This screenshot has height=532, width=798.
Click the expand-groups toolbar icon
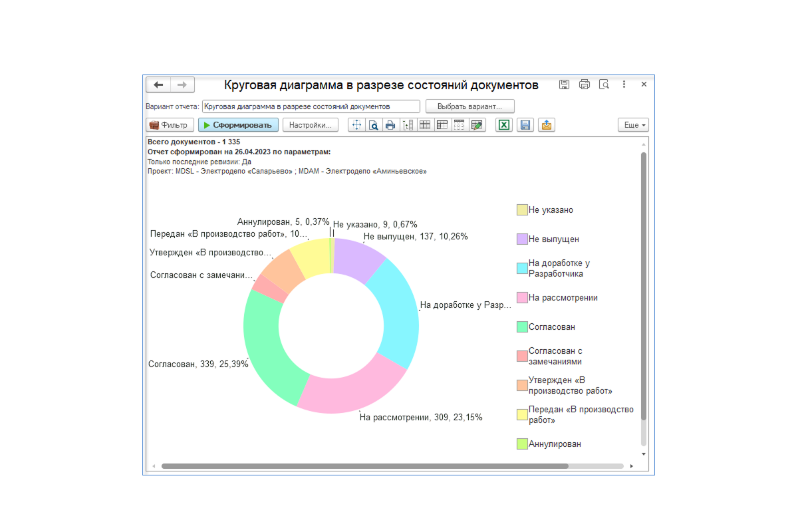[x=408, y=125]
